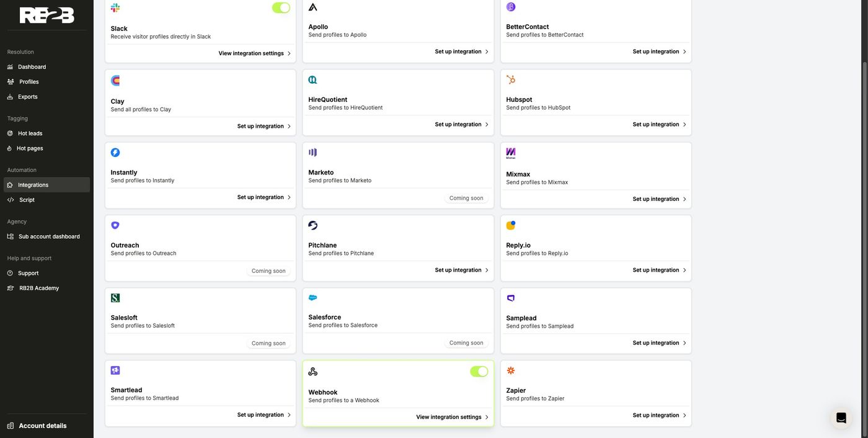Click the Samplead logo icon
868x438 pixels.
pos(511,298)
